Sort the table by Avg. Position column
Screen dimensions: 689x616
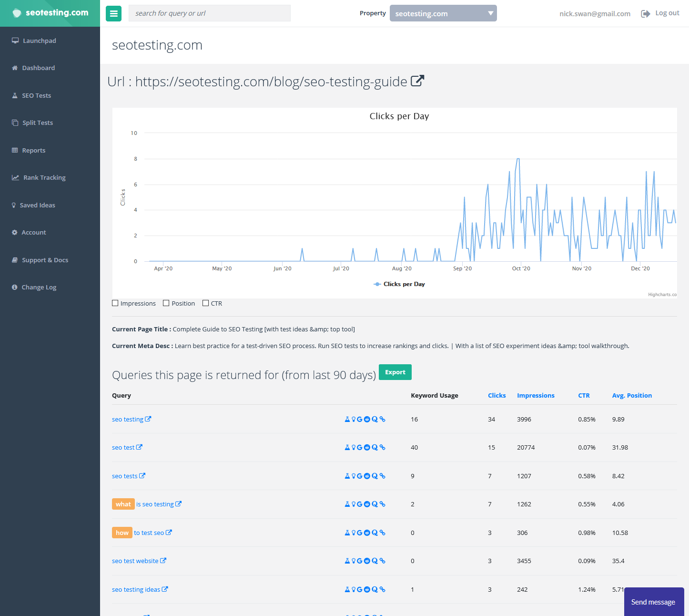(x=632, y=395)
